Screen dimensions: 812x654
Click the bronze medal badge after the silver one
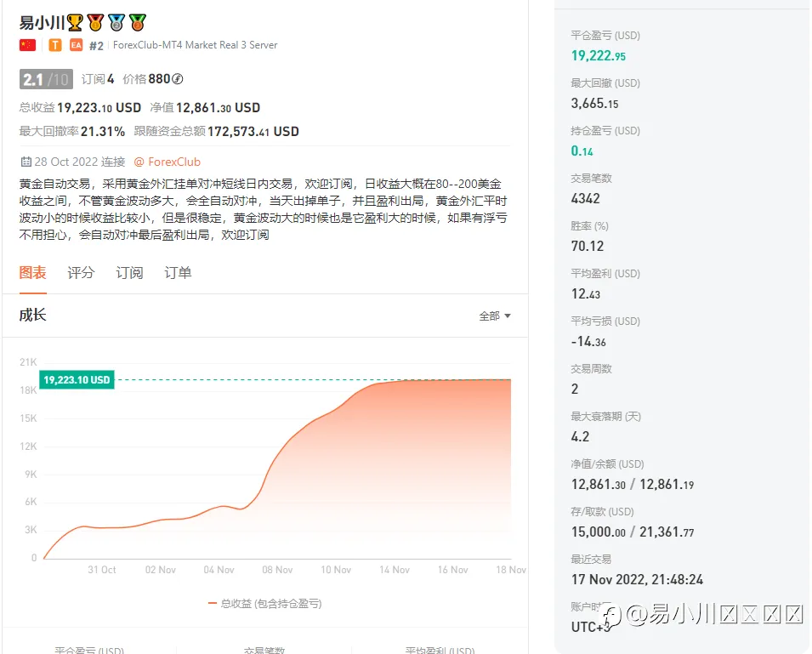[x=138, y=22]
